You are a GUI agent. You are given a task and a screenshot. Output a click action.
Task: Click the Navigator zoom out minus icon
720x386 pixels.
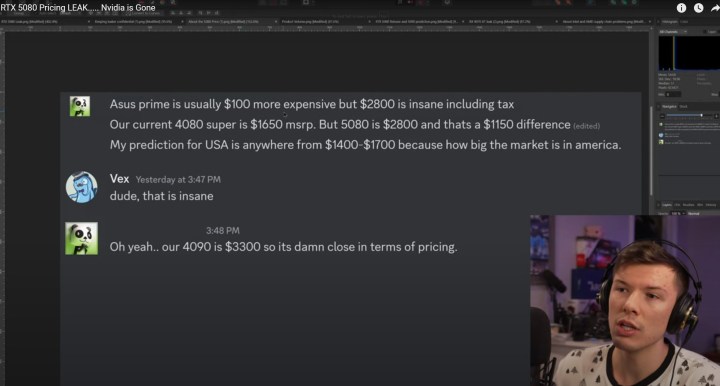coord(662,116)
